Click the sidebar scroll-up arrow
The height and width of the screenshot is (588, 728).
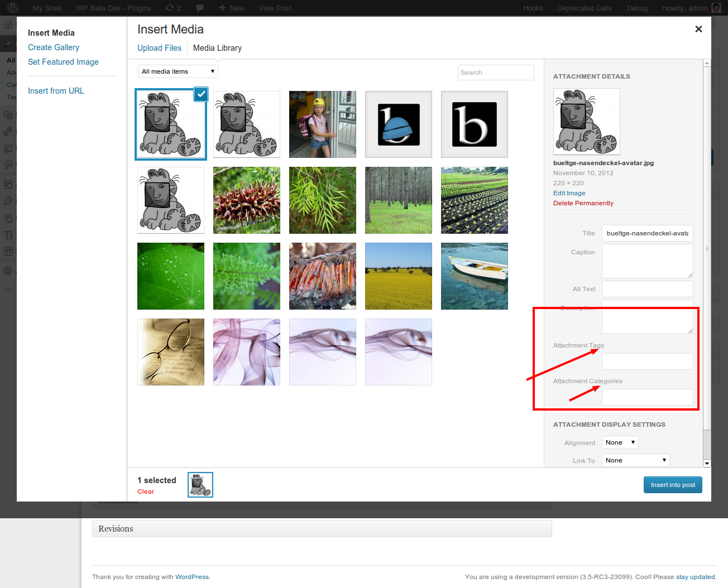[x=707, y=63]
